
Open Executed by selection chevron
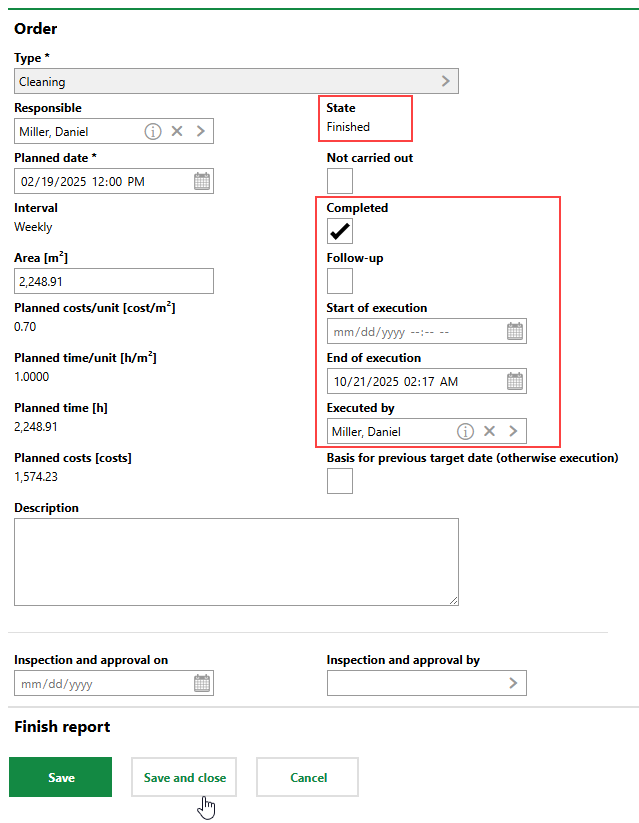(x=514, y=431)
